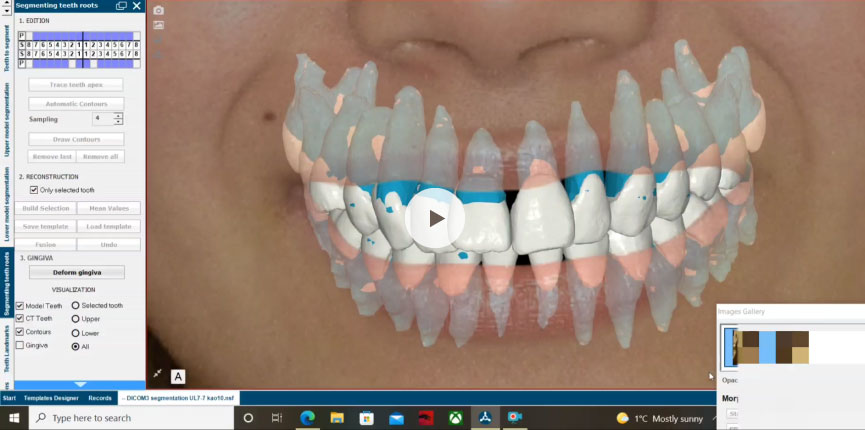Select upper-left P cell in tooth chart
Screen dimensions: 865x430
pyautogui.click(x=22, y=36)
